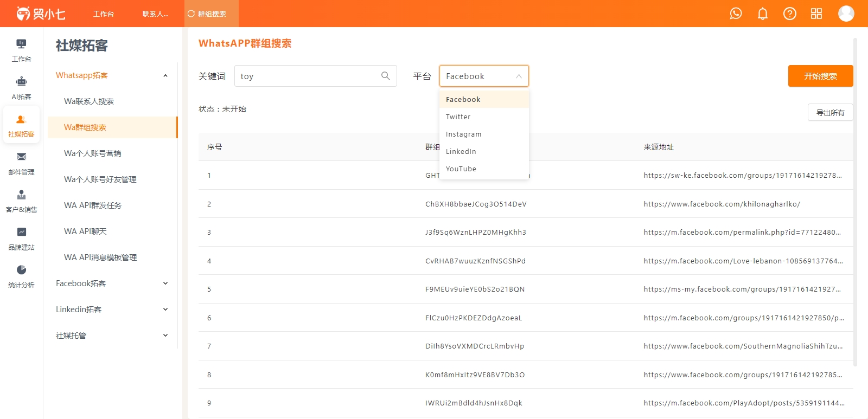Select group code IWRUi2mBdld4hJsnHx8Dqk
Screen dimensions: 868x419
(x=474, y=403)
